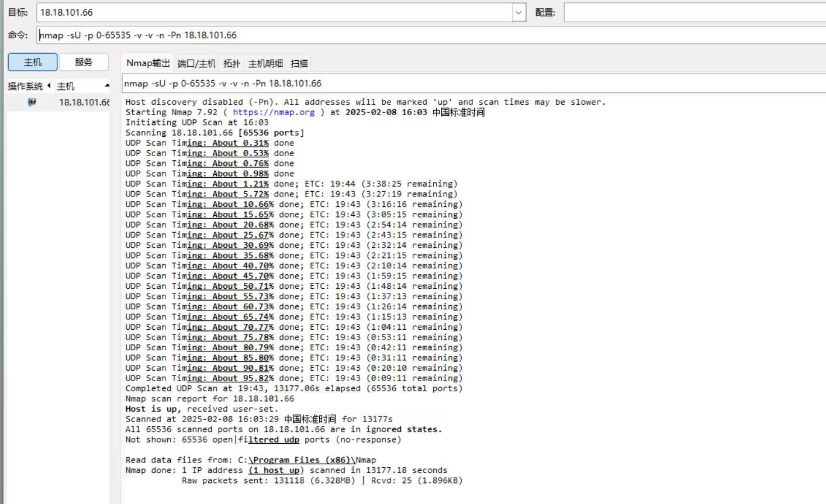Open the 端口/主机 tab
This screenshot has height=504, width=826.
pos(196,63)
